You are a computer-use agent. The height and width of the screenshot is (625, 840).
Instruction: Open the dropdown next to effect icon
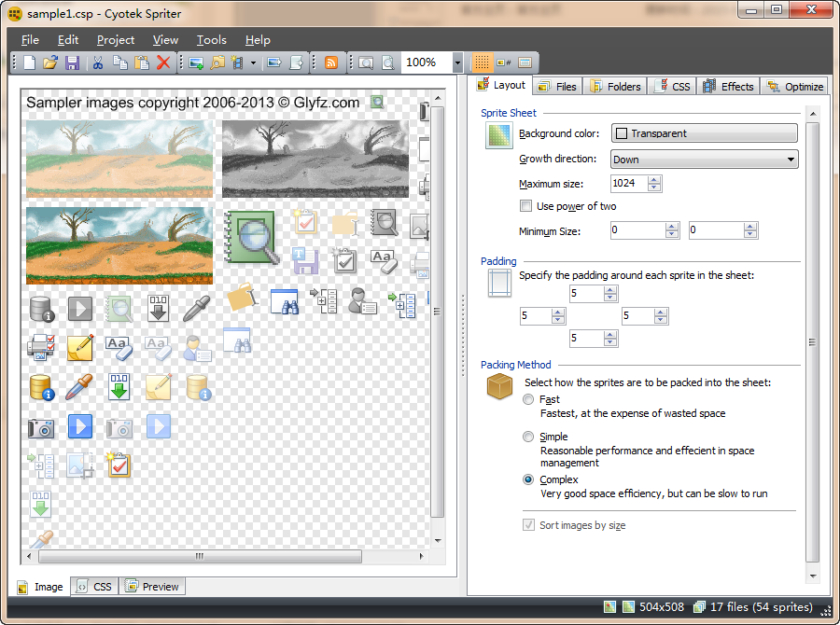(x=253, y=63)
